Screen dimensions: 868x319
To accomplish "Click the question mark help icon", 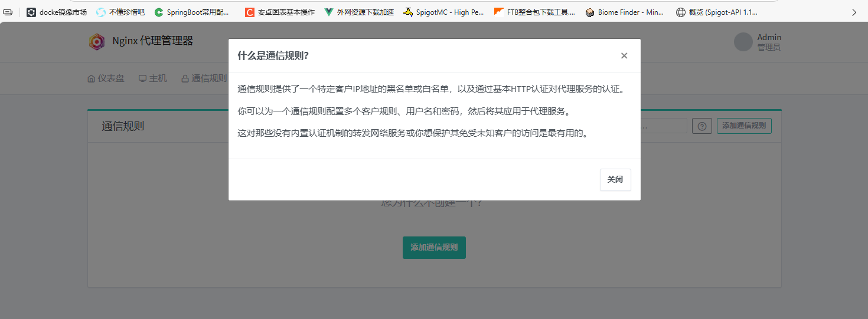I will click(x=701, y=126).
